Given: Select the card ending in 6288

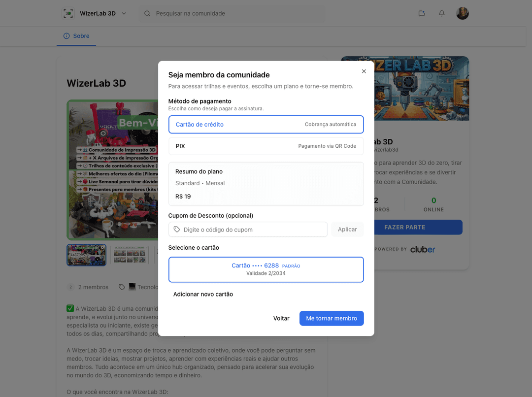Looking at the screenshot, I should (x=266, y=269).
